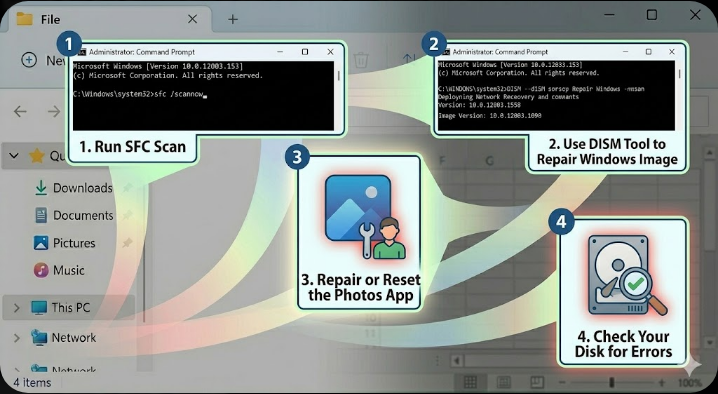Click the horizontal scrollbar left arrow
718x394 pixels.
point(457,361)
